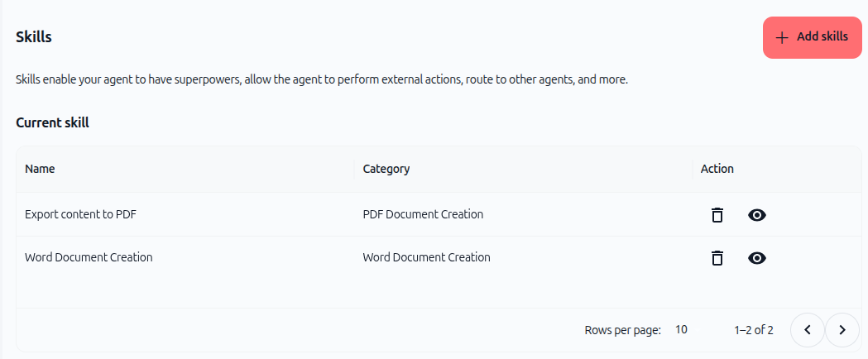Sort the table by Name column
868x359 pixels.
(40, 169)
